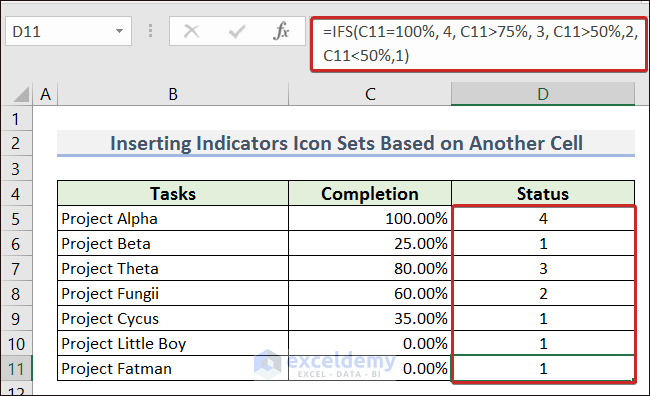Select the title cell about Icon Sets
Screen dimensions: 650x396
coord(346,143)
